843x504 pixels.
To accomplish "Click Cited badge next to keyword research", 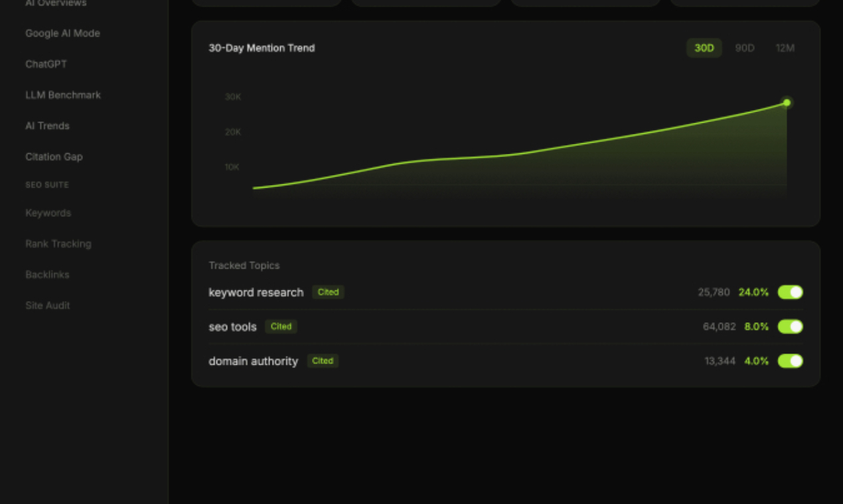I will 328,292.
